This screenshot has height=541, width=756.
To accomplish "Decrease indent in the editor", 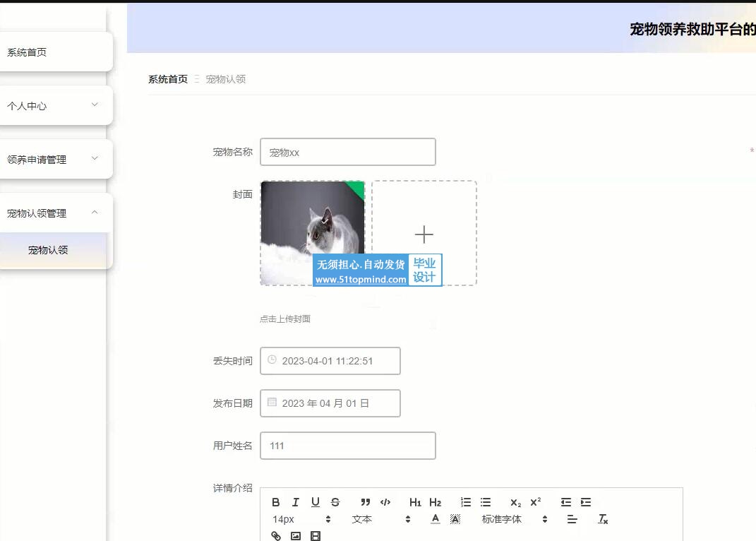I will point(566,502).
